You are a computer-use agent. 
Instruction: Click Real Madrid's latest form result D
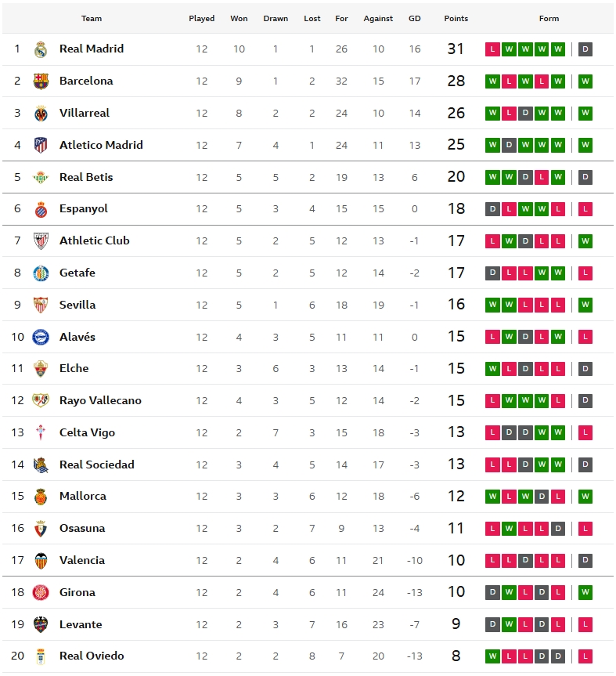pos(585,49)
